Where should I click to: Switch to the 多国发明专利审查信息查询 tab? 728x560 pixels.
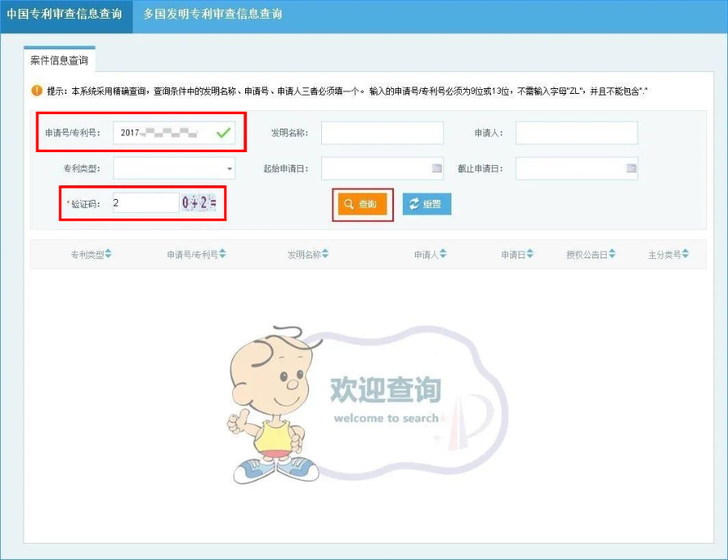[211, 15]
